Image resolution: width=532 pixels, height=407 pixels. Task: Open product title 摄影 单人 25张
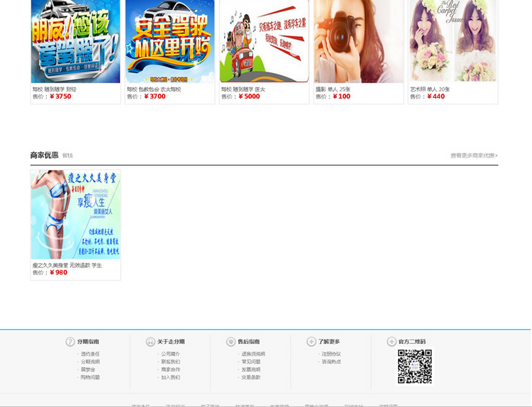(x=333, y=89)
